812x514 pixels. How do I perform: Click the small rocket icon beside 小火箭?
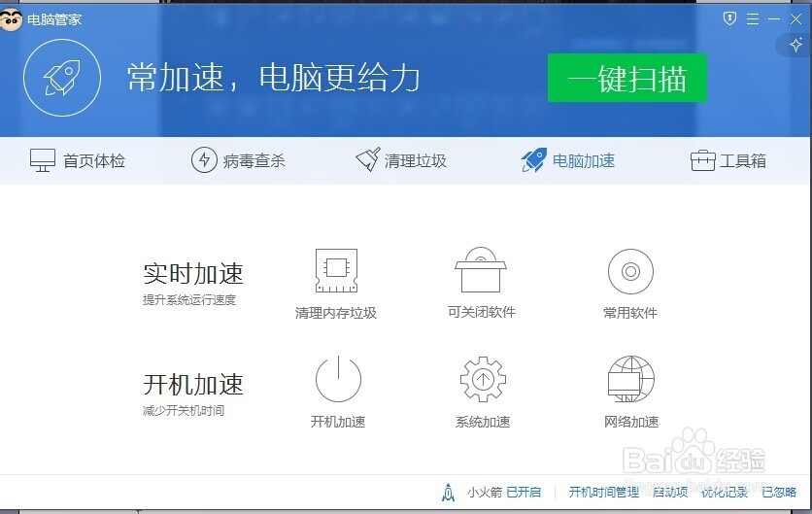click(449, 493)
